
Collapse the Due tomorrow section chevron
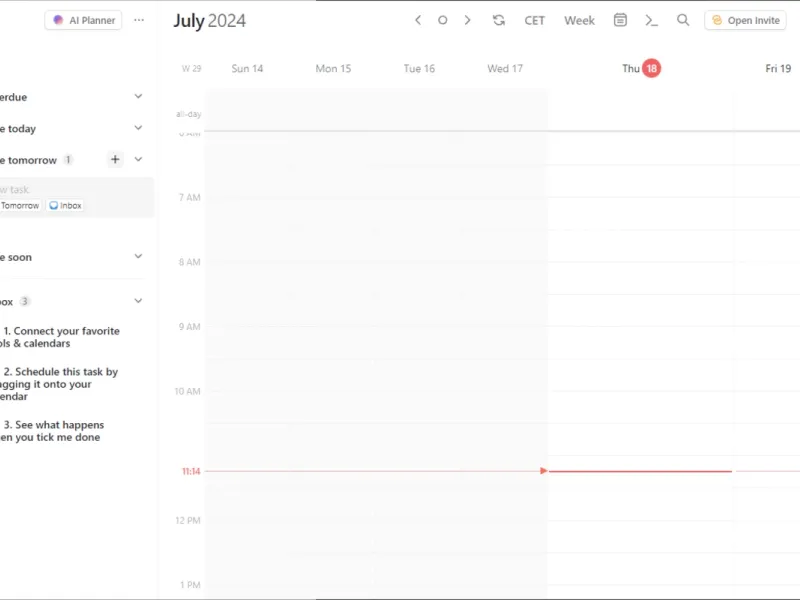(x=138, y=160)
